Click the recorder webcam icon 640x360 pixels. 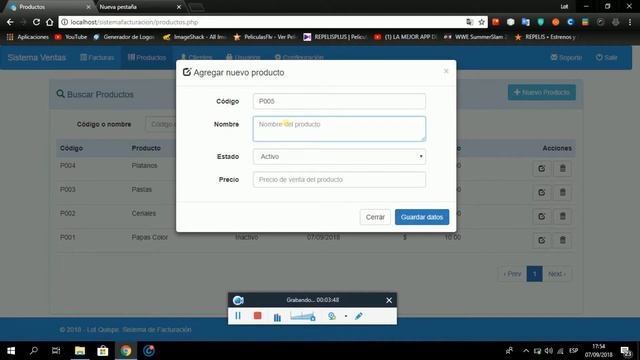(332, 316)
